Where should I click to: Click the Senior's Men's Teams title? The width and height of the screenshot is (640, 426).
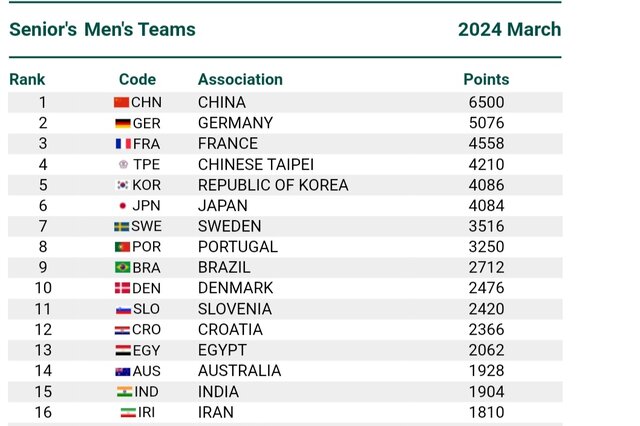(102, 29)
